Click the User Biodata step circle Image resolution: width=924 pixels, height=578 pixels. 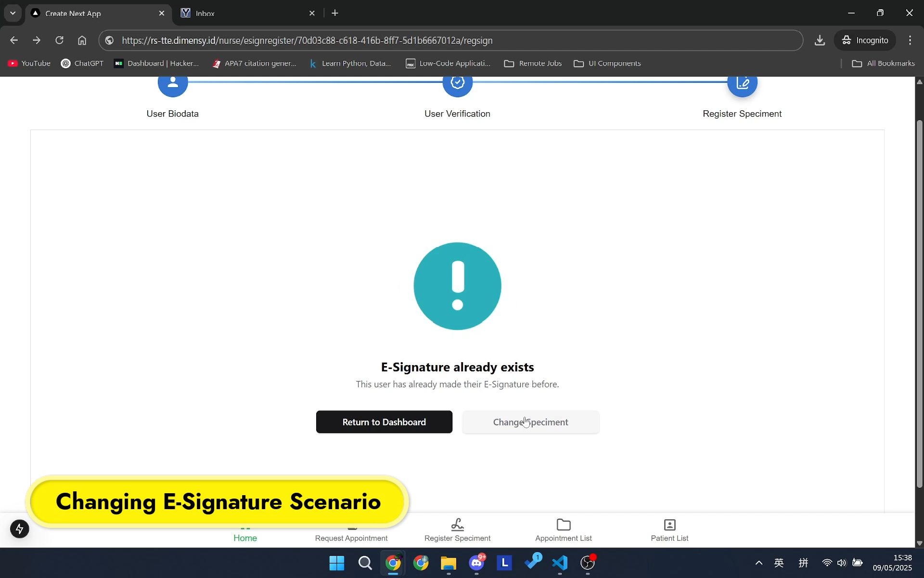point(172,85)
